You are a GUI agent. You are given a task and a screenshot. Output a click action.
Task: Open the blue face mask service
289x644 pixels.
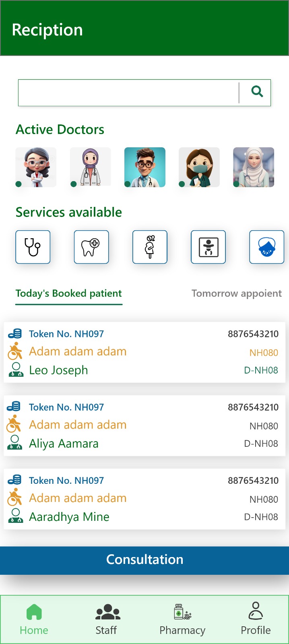pos(266,247)
